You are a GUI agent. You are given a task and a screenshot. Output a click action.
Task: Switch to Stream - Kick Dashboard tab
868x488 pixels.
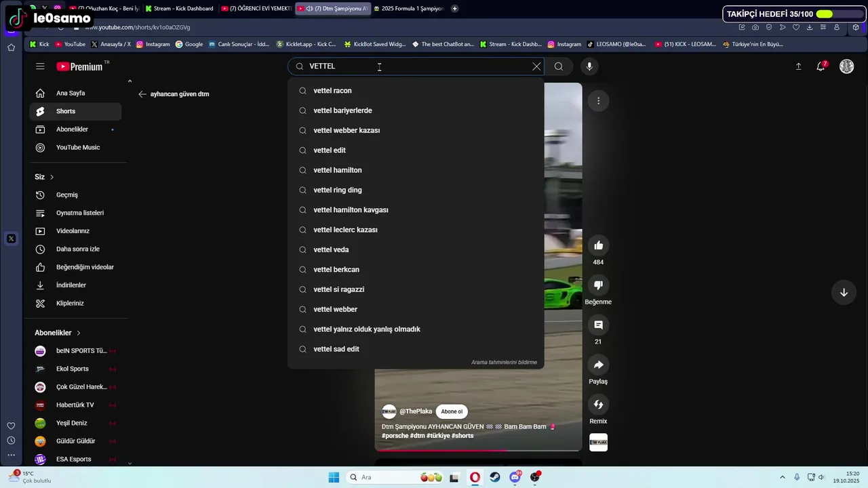point(182,8)
